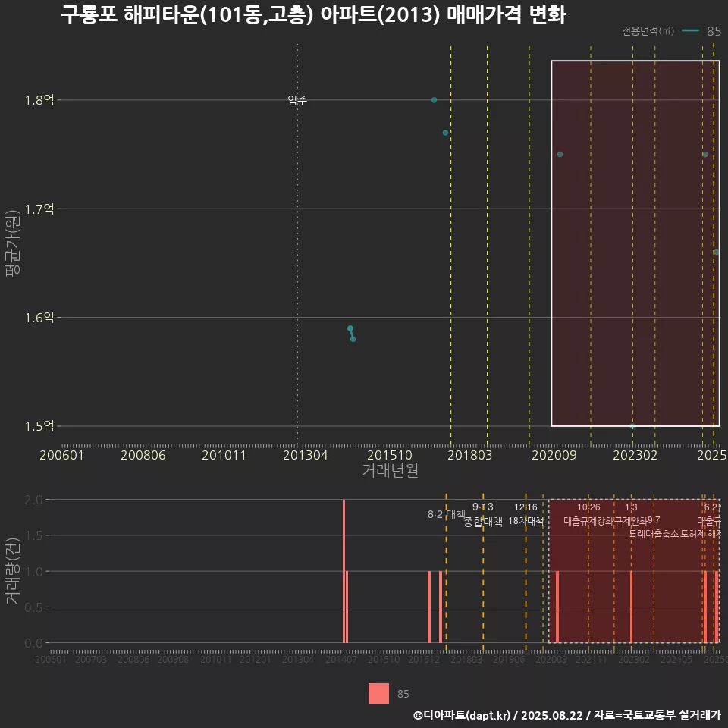Viewport: 728px width, 728px height.
Task: Click the 평균가(원) axis title
Action: [13, 243]
